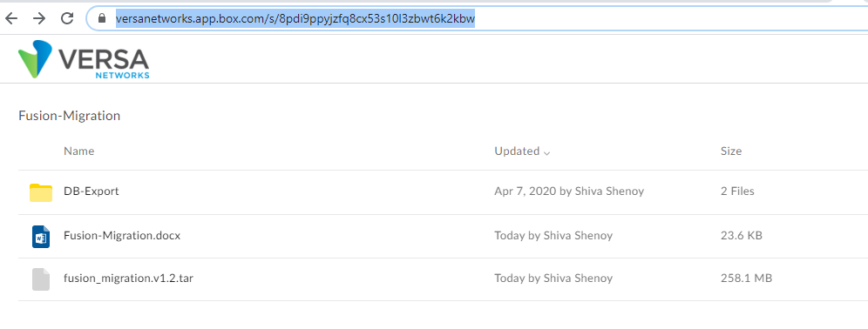Click the padlock site security icon
This screenshot has height=329, width=868.
[x=101, y=19]
